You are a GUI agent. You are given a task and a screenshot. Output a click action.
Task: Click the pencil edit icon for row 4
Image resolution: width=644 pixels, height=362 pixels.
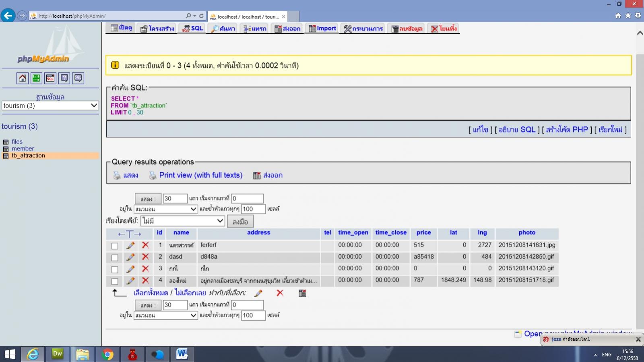130,281
